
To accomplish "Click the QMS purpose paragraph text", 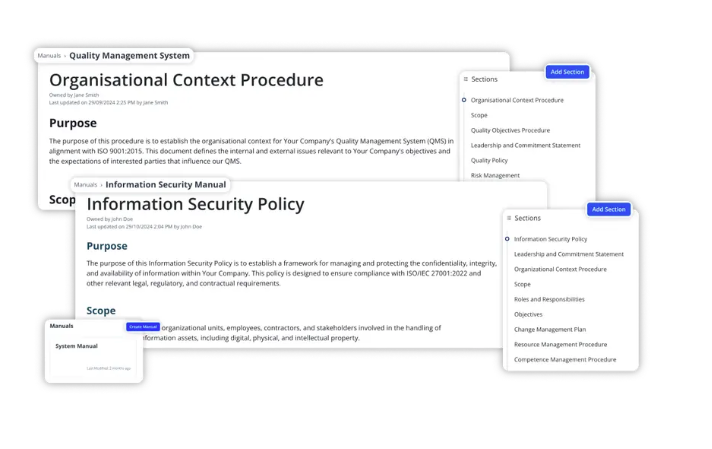I will [x=251, y=151].
